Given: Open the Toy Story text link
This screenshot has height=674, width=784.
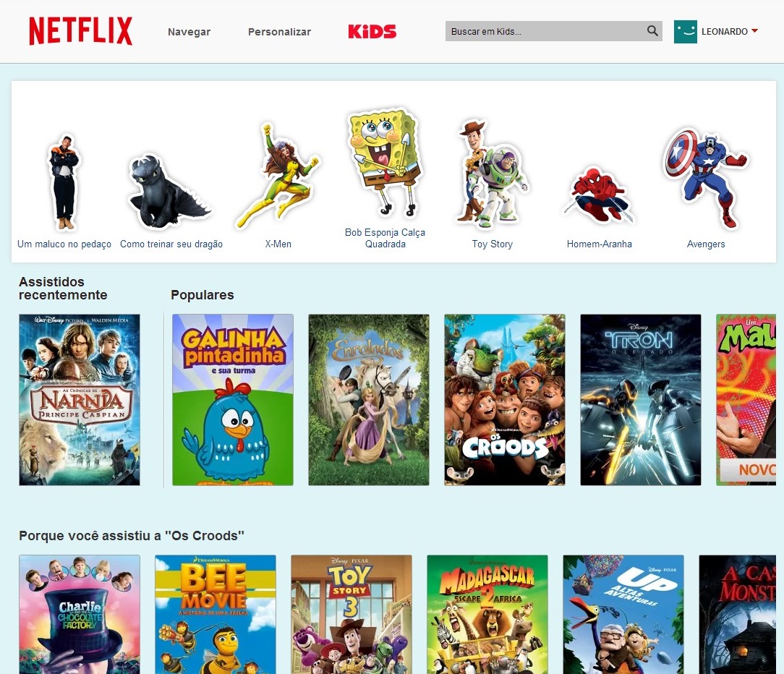Looking at the screenshot, I should click(492, 244).
